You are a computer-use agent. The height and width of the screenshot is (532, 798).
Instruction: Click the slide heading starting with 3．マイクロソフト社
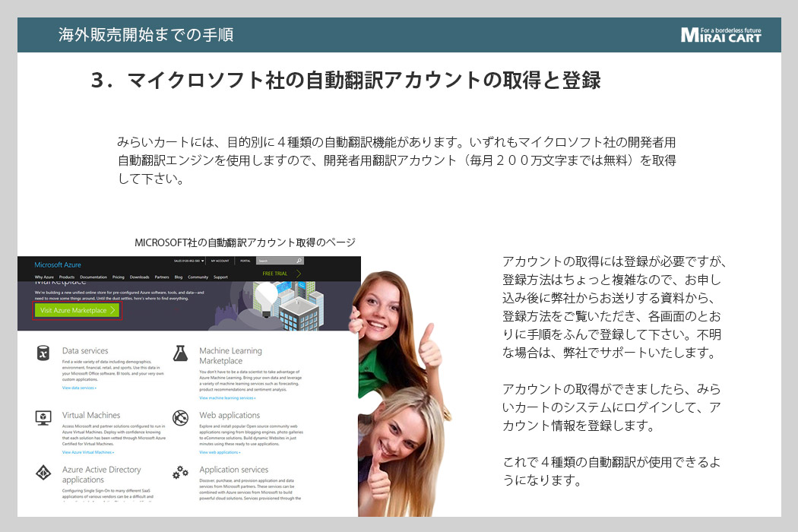346,81
